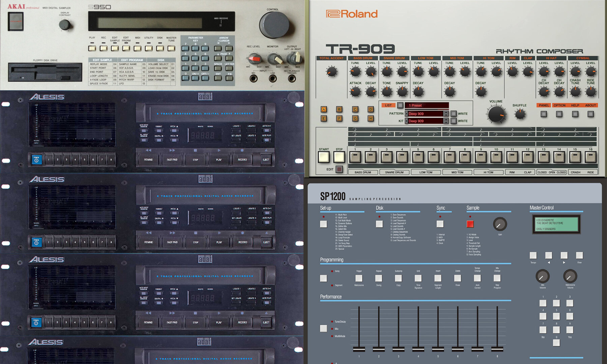Toggle the SP1200 Set-up mode button
The image size is (607, 364).
(323, 224)
